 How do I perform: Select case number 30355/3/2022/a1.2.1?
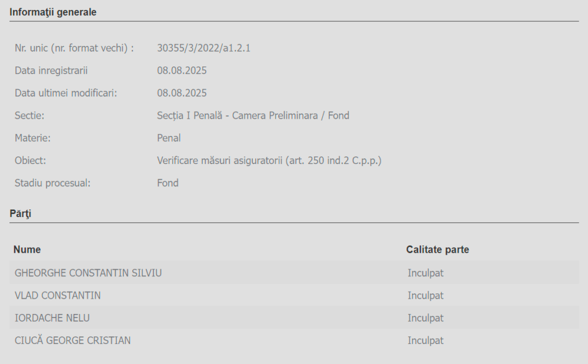[203, 48]
